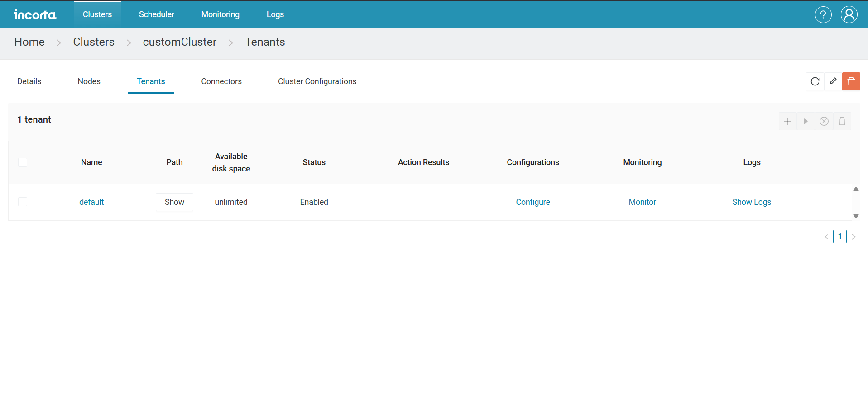Click Show to reveal the tenant path
The image size is (868, 413).
click(174, 202)
